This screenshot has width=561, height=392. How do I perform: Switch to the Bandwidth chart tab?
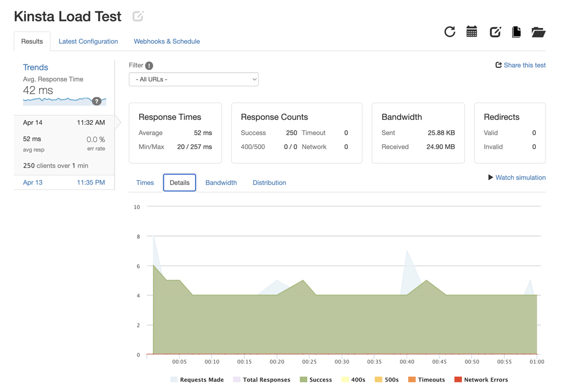tap(221, 182)
